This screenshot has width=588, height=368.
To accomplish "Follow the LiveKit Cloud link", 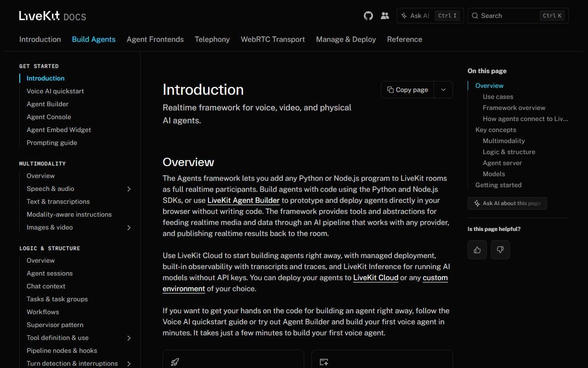I will (x=376, y=277).
